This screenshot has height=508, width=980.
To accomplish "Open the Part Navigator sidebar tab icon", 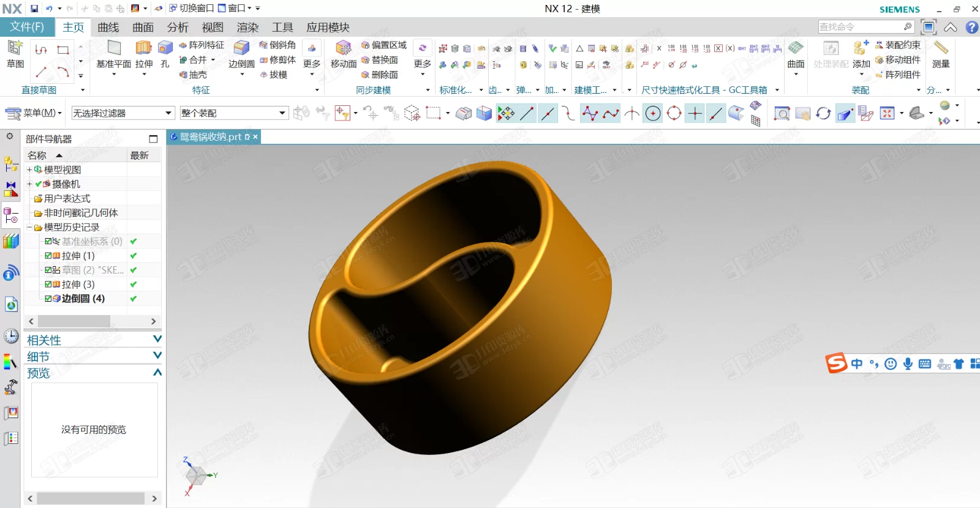I will click(x=11, y=215).
